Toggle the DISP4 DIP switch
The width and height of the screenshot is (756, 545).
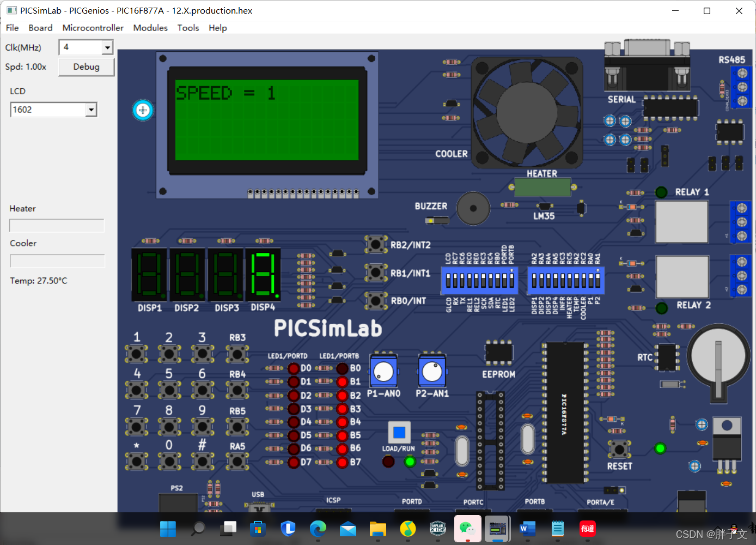tap(556, 281)
